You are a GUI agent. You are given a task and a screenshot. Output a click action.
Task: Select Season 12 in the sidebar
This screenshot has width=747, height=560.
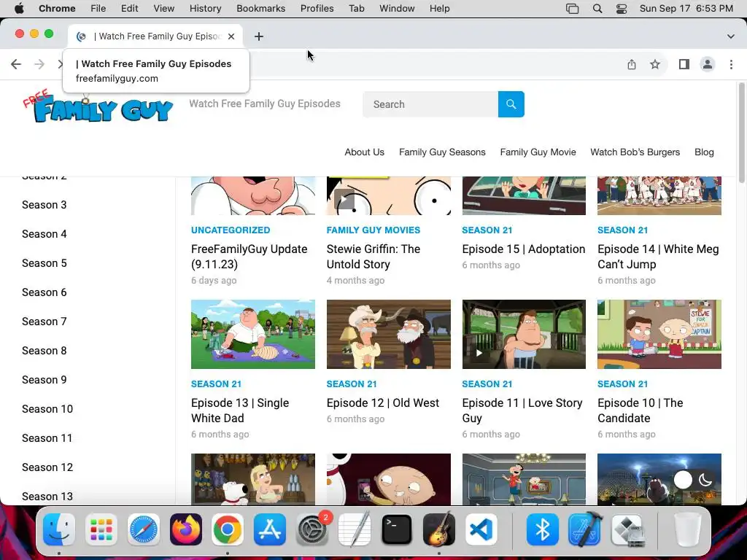pos(47,467)
